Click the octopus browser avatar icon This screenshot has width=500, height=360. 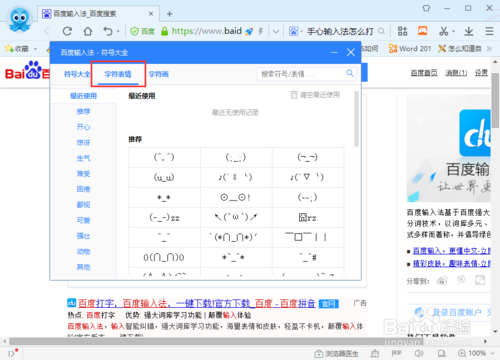[x=19, y=19]
